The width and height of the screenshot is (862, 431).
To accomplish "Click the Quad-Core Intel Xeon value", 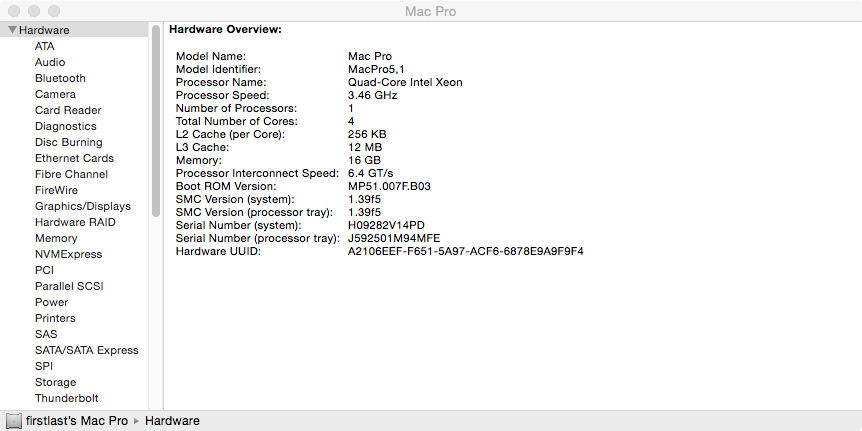I will [x=405, y=82].
